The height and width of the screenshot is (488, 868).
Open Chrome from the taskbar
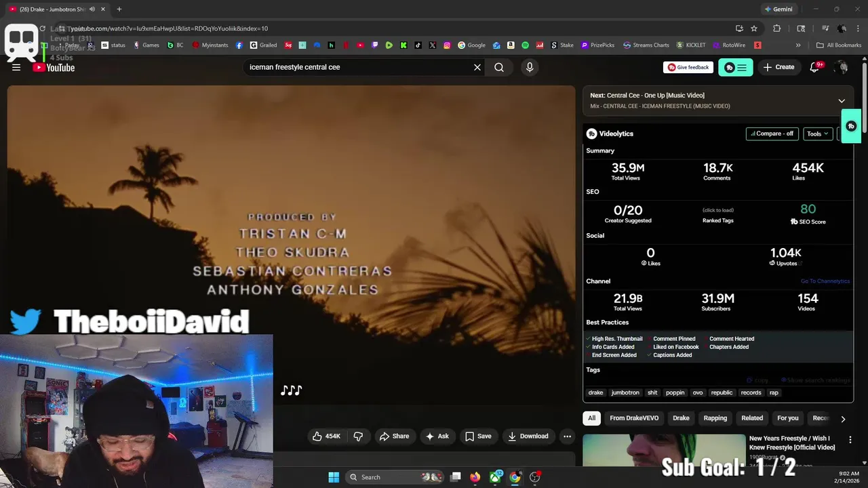[515, 477]
